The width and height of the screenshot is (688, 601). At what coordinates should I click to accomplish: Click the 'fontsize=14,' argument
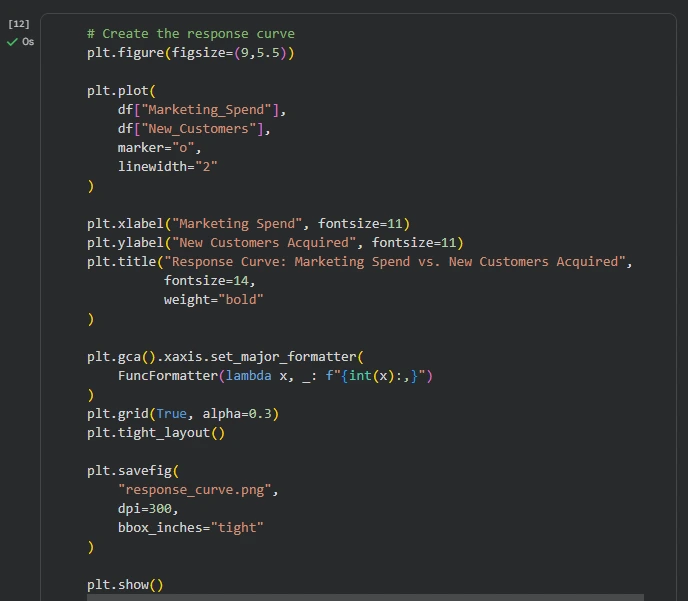point(210,281)
